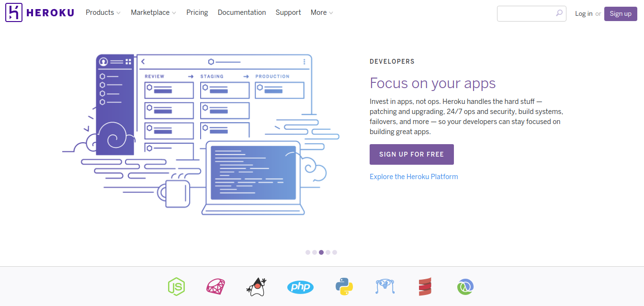The height and width of the screenshot is (306, 644).
Task: Select the active third carousel dot
Action: 321,252
